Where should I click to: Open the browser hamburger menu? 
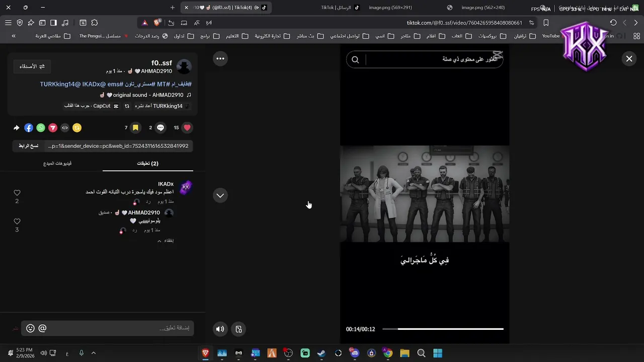(x=8, y=23)
